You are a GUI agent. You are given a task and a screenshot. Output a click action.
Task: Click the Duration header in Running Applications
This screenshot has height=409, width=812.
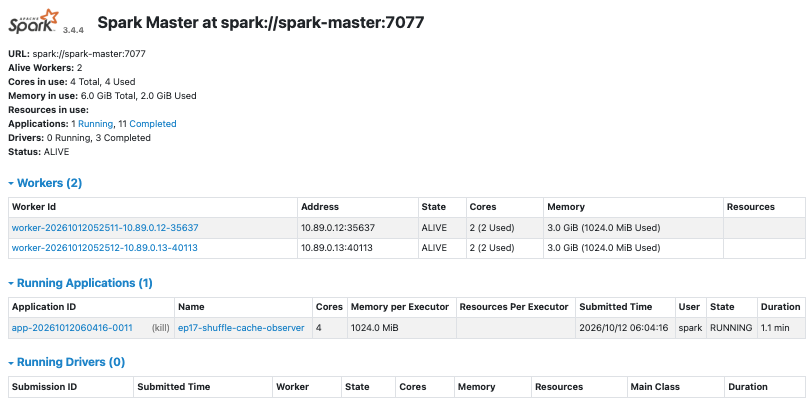780,306
